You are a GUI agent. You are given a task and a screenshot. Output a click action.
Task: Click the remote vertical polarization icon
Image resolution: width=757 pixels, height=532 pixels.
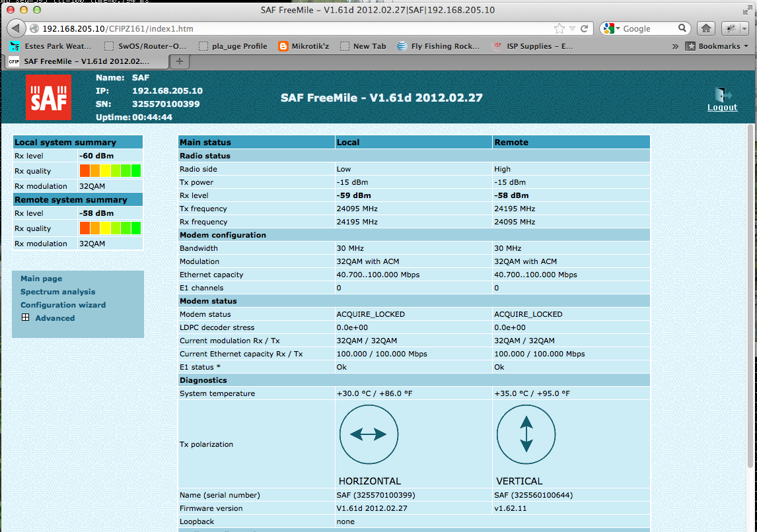(x=526, y=434)
